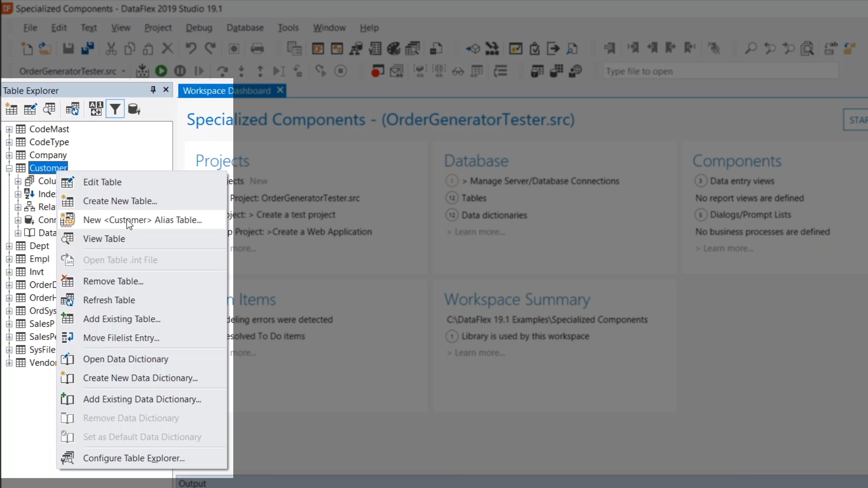Collapse the Customer table node

coord(9,168)
